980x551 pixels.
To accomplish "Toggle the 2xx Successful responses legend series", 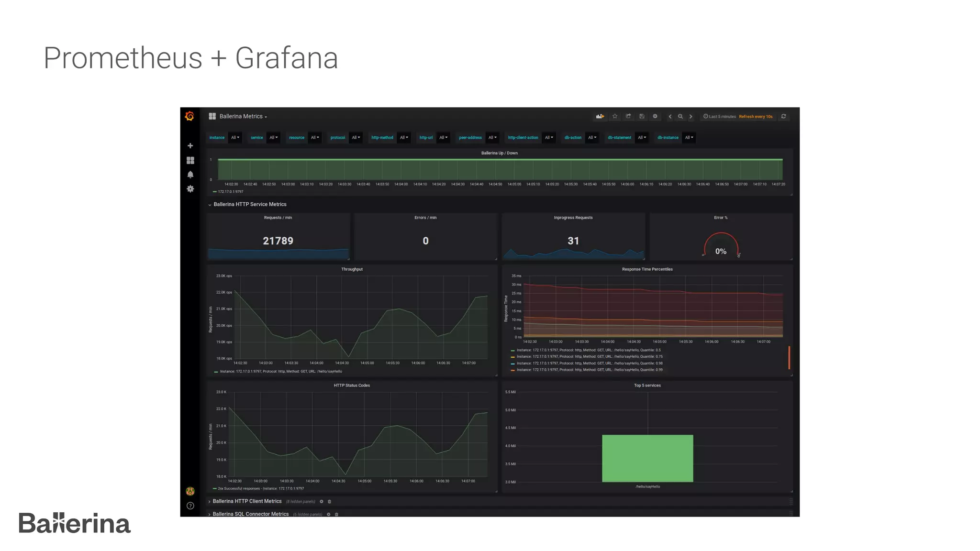I will 260,488.
